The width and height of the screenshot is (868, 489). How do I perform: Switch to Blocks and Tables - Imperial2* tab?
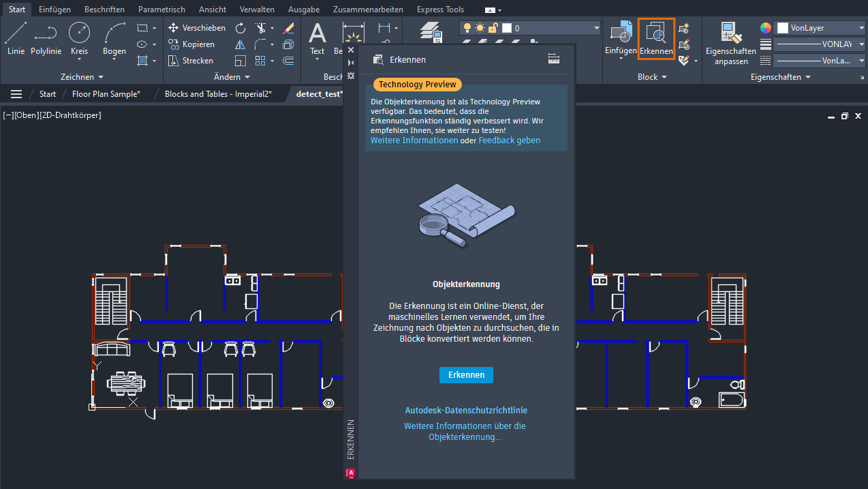tap(218, 94)
